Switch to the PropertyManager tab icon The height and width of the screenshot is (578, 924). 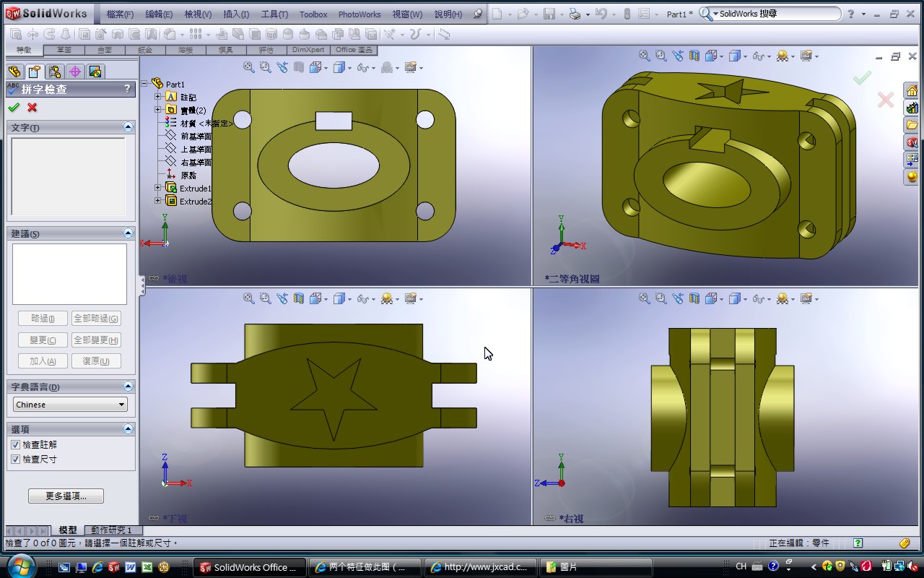(34, 71)
